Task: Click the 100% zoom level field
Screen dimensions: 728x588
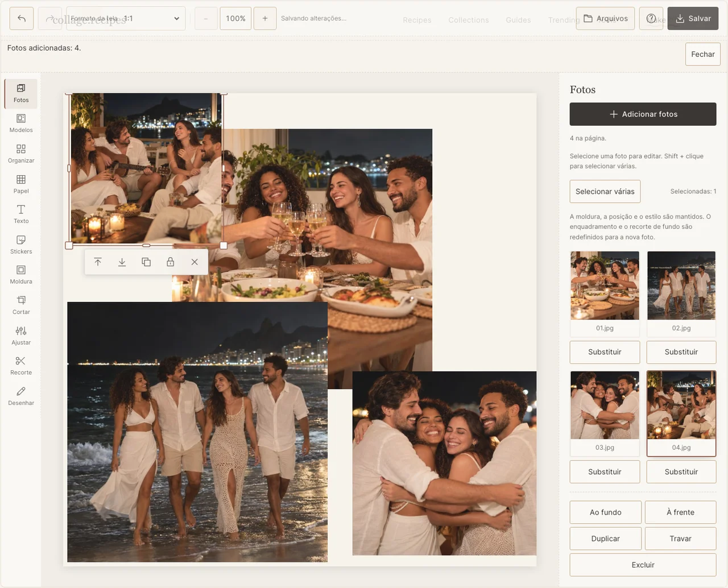Action: point(235,18)
